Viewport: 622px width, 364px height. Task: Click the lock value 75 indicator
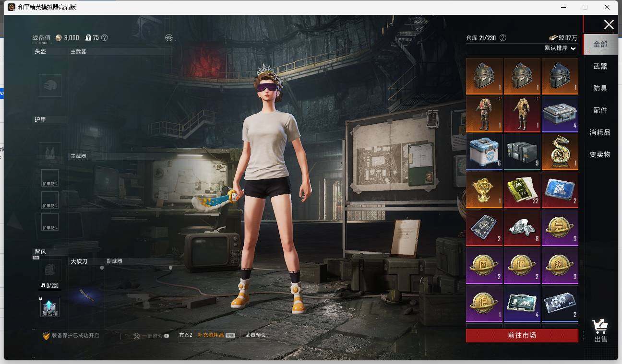(92, 38)
